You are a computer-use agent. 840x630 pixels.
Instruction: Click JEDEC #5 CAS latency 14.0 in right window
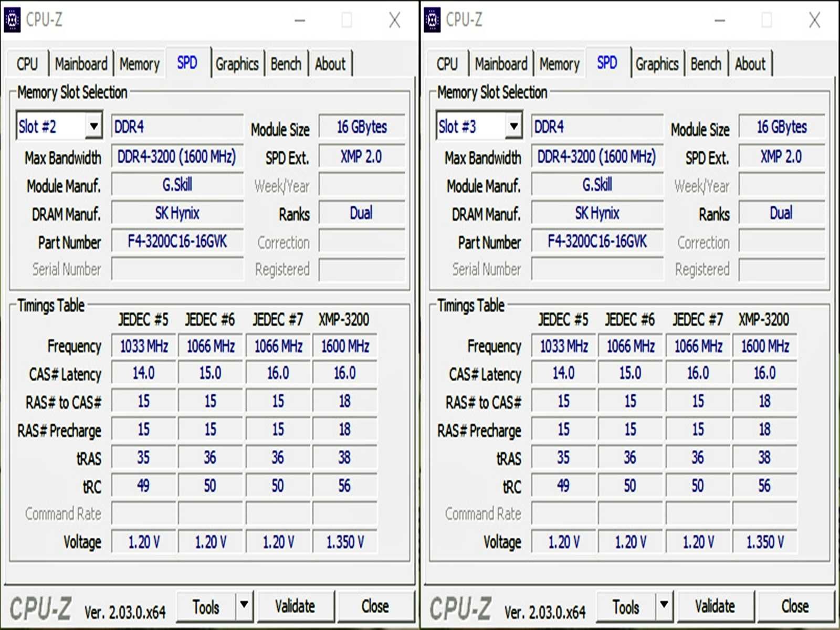(563, 373)
